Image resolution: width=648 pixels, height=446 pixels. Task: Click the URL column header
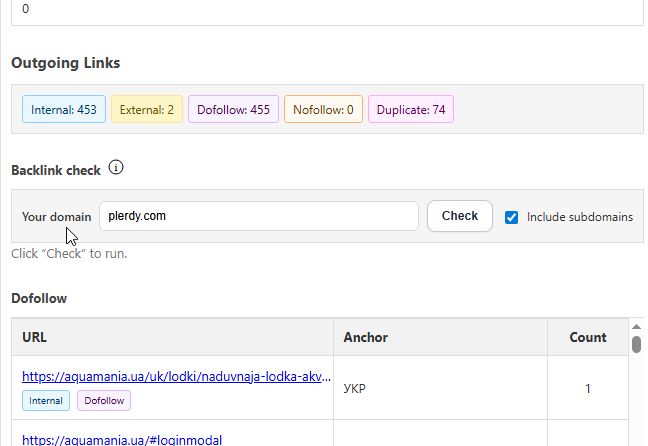35,337
